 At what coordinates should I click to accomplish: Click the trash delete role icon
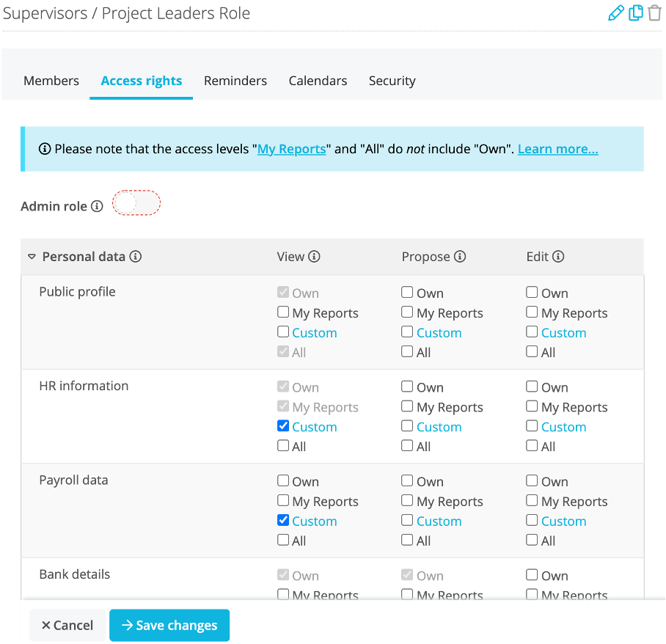point(654,12)
